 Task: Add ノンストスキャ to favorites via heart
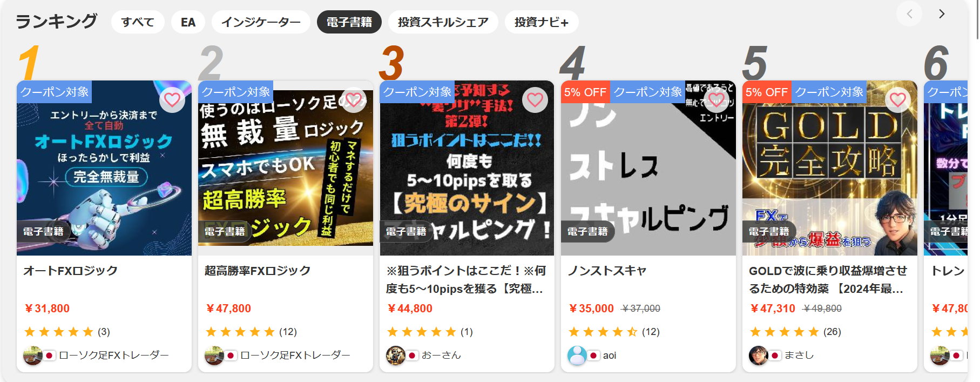(717, 100)
